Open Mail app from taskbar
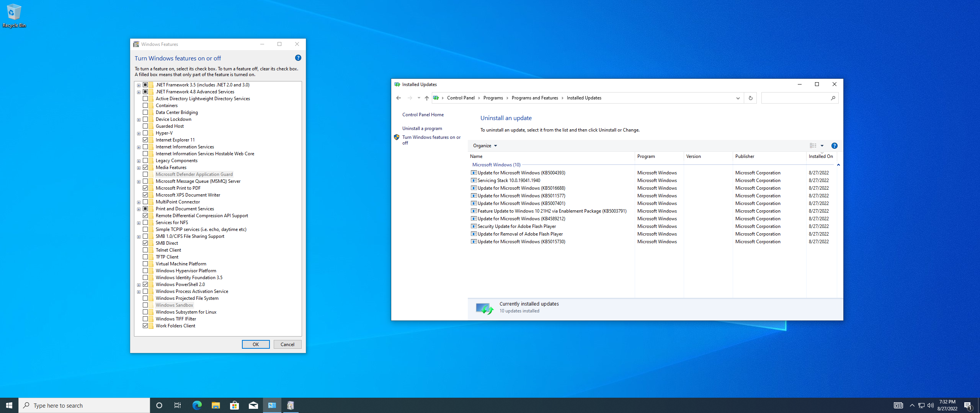The height and width of the screenshot is (413, 980). click(x=253, y=405)
